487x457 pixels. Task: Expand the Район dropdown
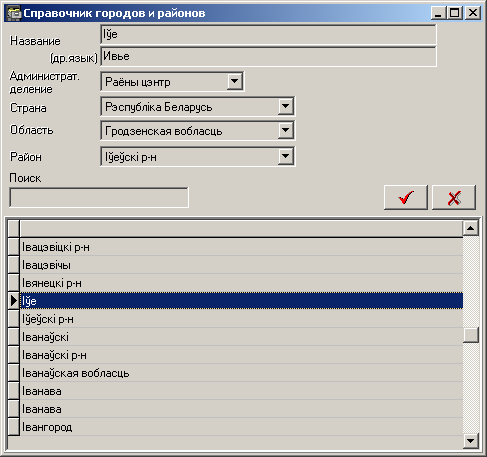[285, 156]
